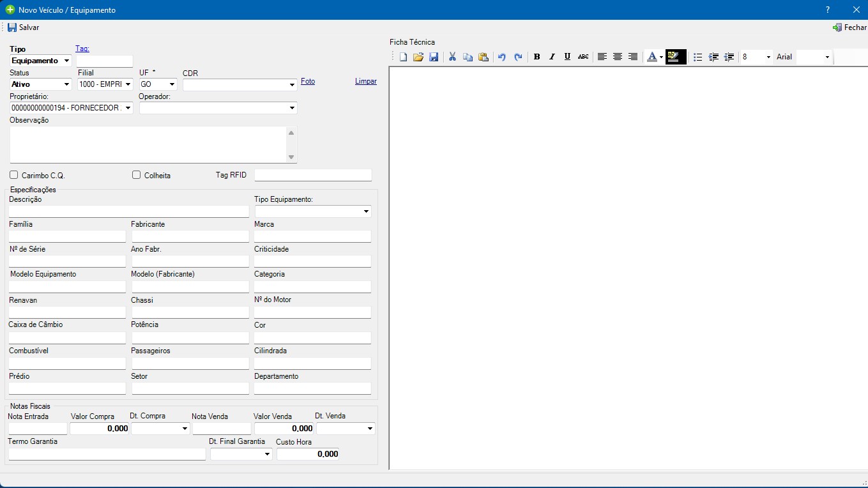Click the open folder icon in editor toolbar

point(418,57)
